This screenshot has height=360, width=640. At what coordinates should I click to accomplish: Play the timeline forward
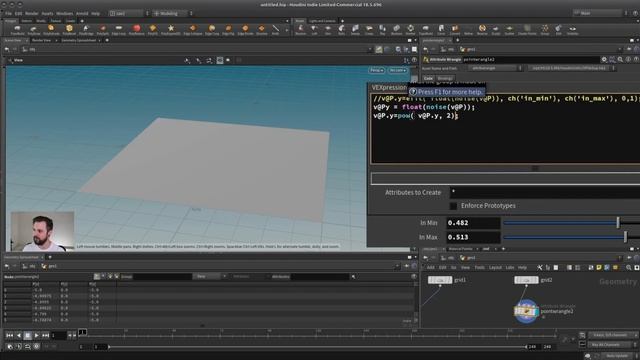point(36,335)
